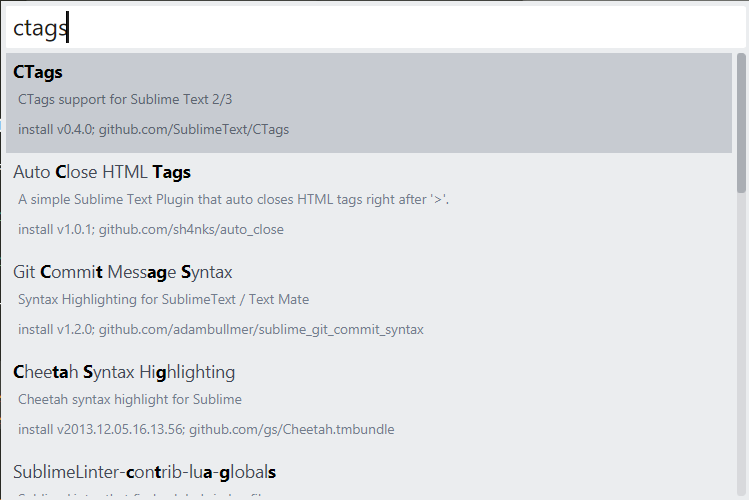Click 'Syntax Highlighting for SublimeText / Text Mate' text
This screenshot has width=749, height=500.
[163, 299]
